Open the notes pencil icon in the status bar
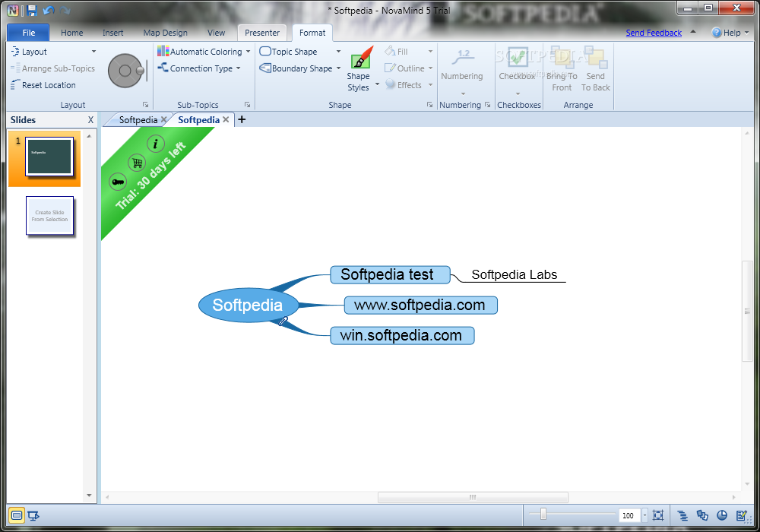Screen dimensions: 760x532 (x=742, y=515)
